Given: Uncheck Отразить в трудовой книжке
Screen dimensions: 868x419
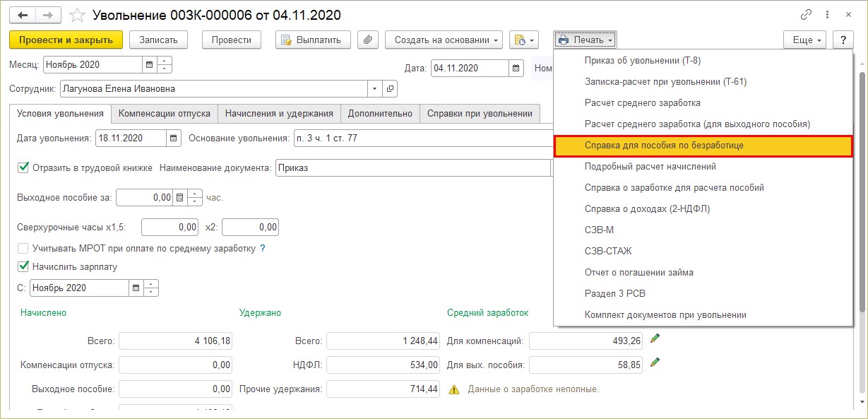Looking at the screenshot, I should [23, 167].
